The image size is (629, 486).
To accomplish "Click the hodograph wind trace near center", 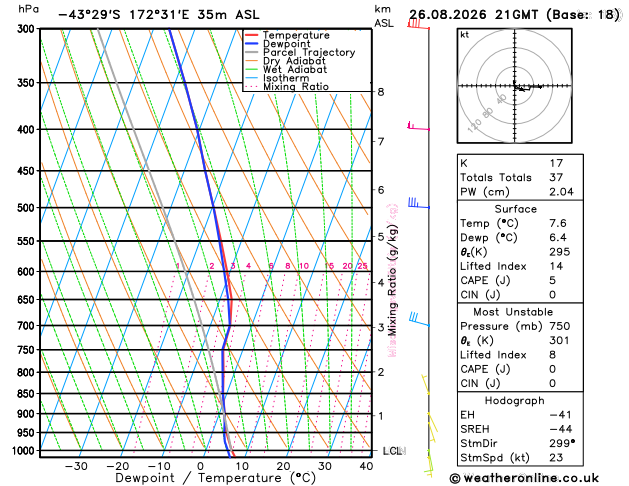I will (527, 87).
